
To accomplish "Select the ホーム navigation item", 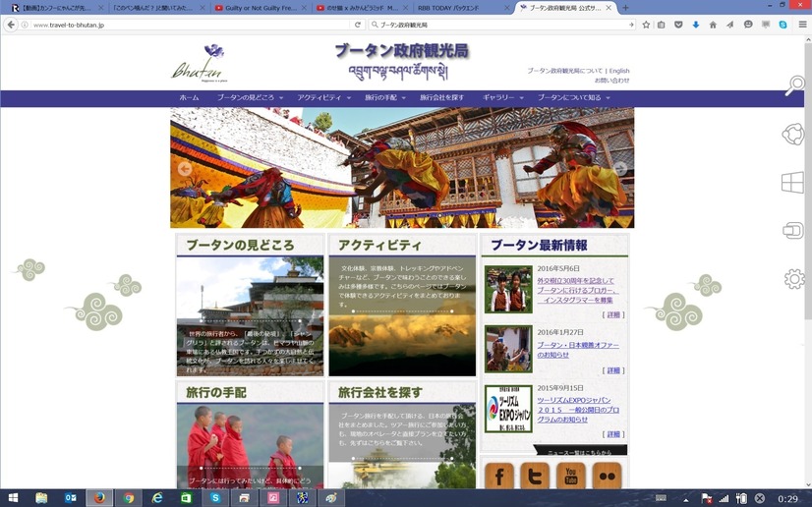I will 189,98.
